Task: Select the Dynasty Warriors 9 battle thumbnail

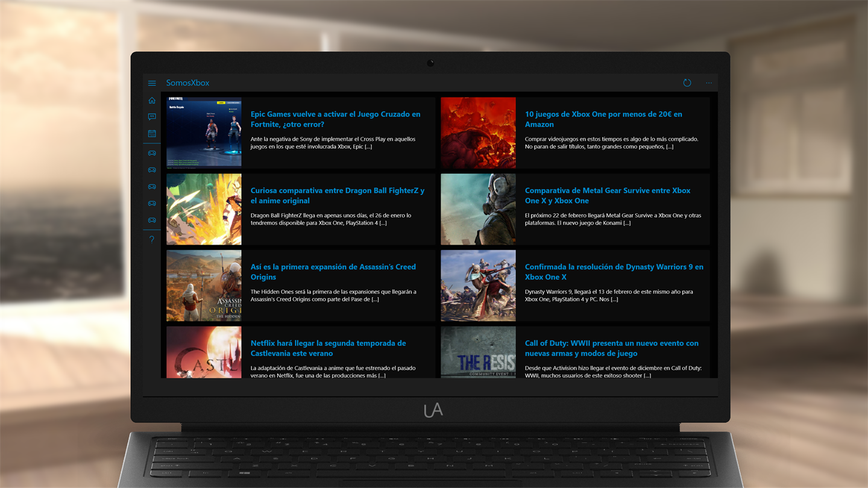Action: [x=478, y=286]
